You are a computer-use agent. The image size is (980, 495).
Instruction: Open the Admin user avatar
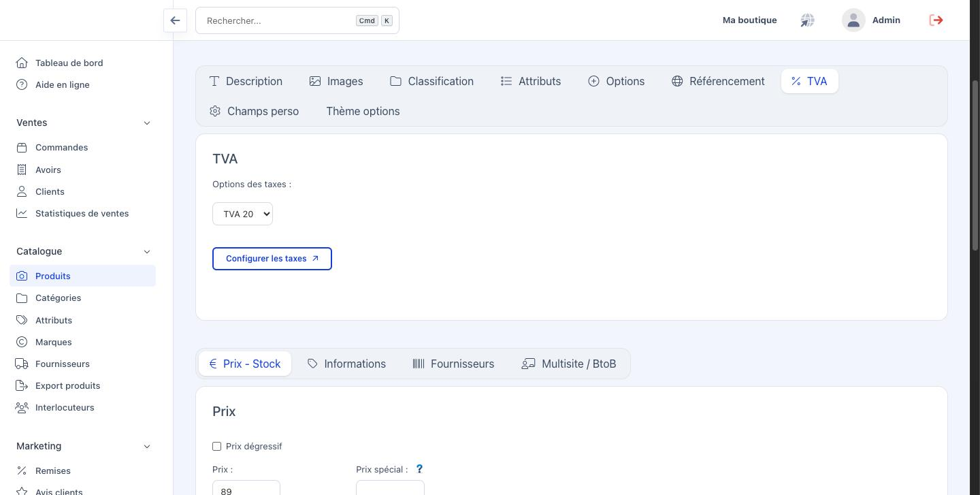point(853,20)
